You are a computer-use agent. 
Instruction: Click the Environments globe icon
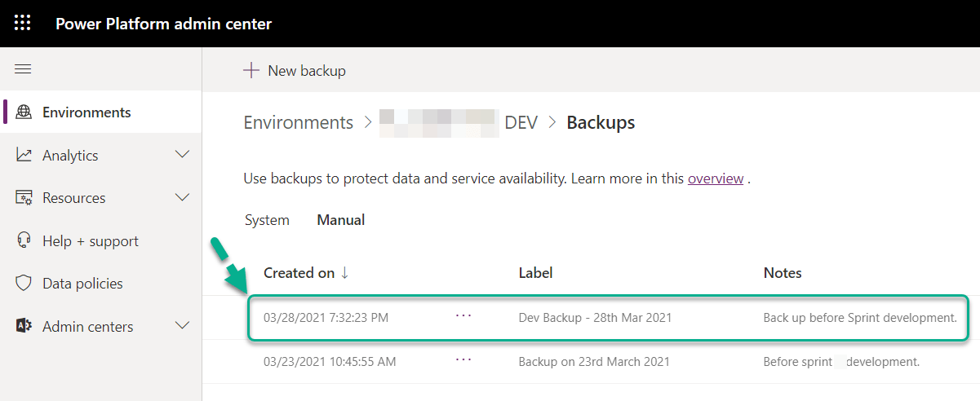pos(24,112)
